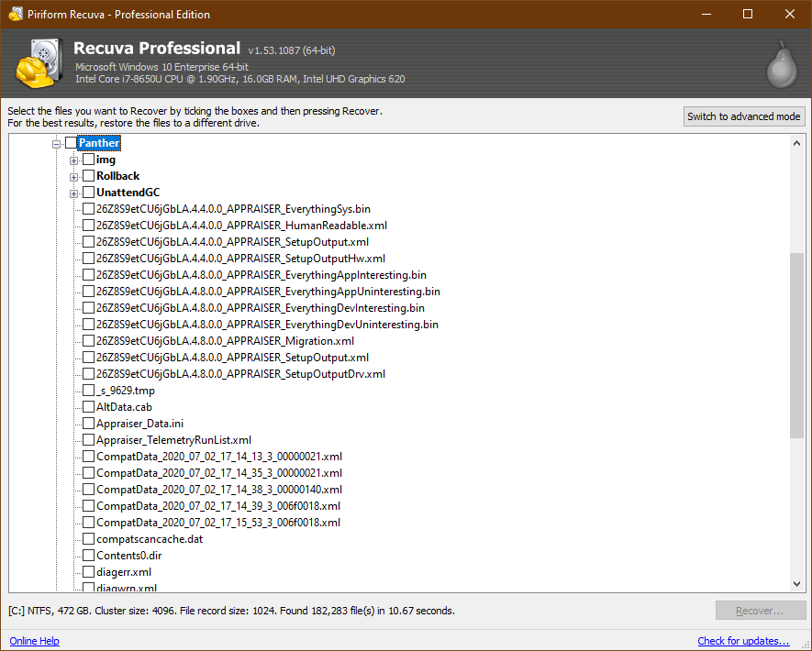Expand the Rollback folder node
The height and width of the screenshot is (651, 812).
[73, 177]
